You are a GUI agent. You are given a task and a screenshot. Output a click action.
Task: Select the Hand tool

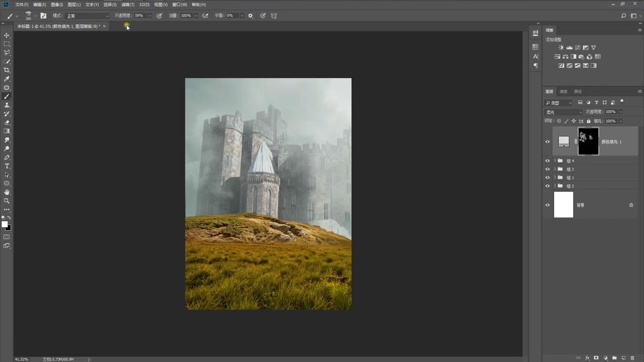(7, 192)
